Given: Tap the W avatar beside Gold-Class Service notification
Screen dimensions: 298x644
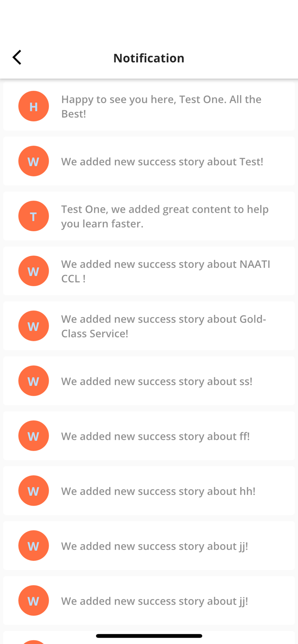Looking at the screenshot, I should [34, 326].
